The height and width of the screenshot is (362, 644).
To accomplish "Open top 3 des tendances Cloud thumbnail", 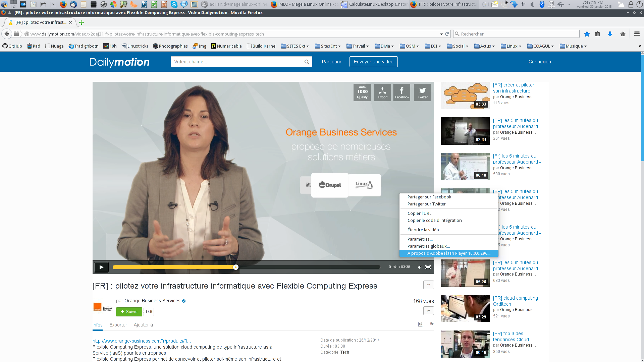I will click(x=465, y=344).
